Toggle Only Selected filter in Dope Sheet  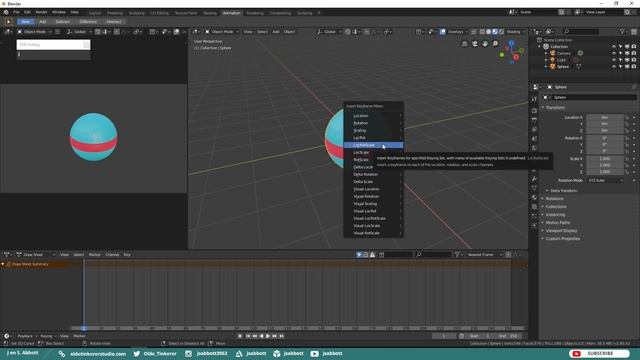pos(359,255)
